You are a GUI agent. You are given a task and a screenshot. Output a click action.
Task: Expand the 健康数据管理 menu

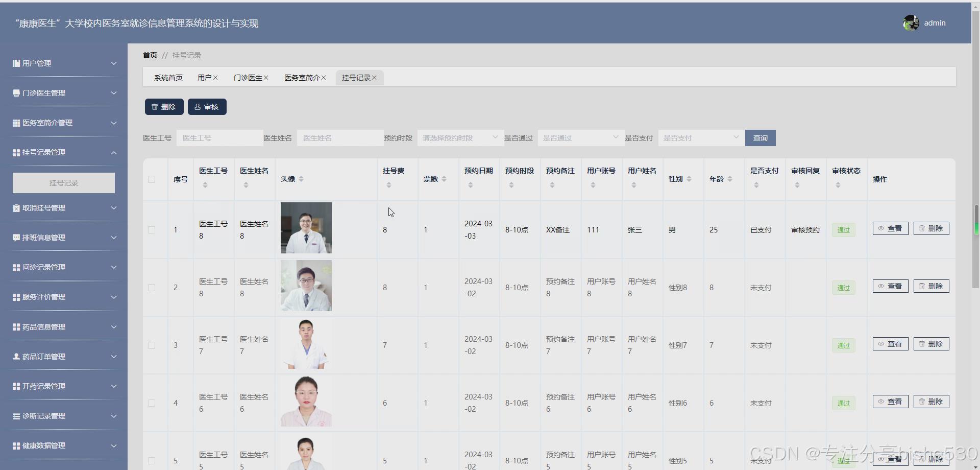click(x=114, y=445)
